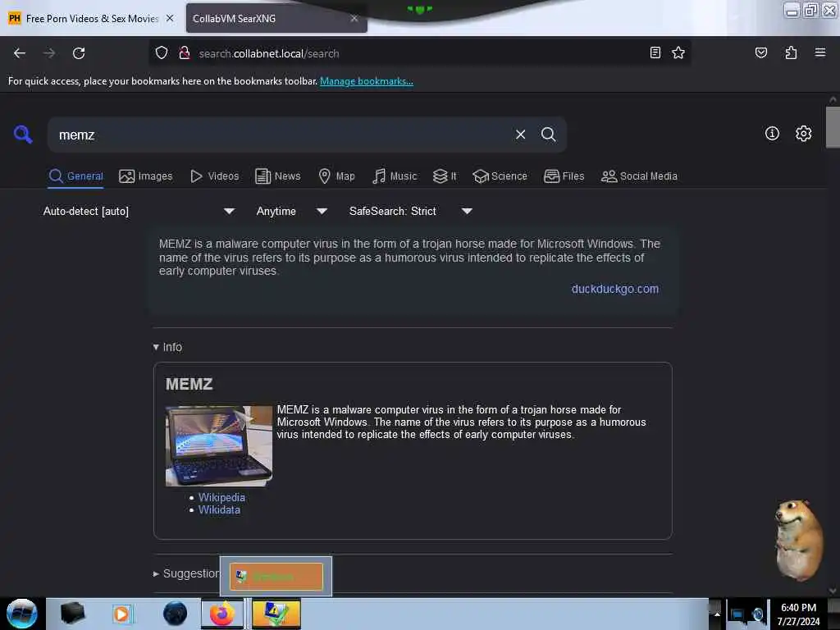Collapse the Info section
The height and width of the screenshot is (630, 840).
coord(167,347)
